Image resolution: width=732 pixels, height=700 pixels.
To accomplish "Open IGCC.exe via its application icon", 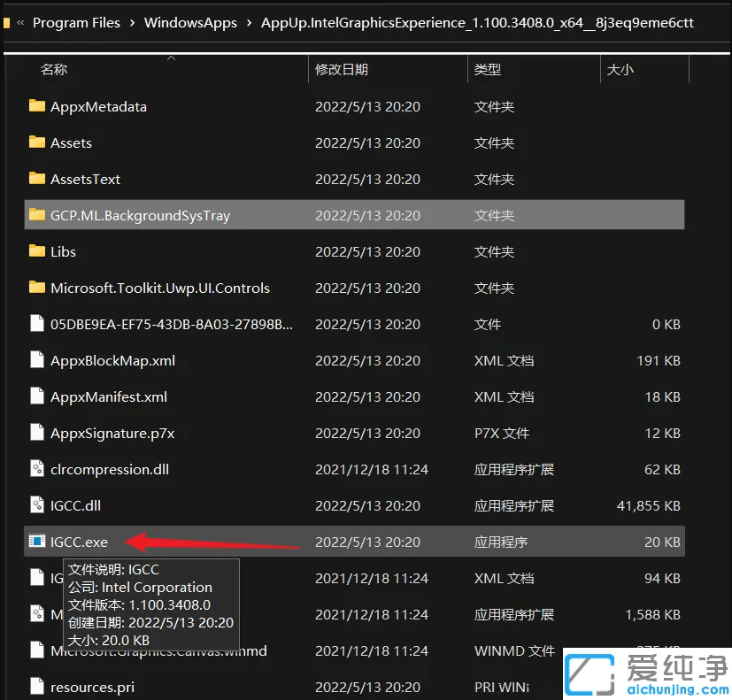I will tap(36, 542).
